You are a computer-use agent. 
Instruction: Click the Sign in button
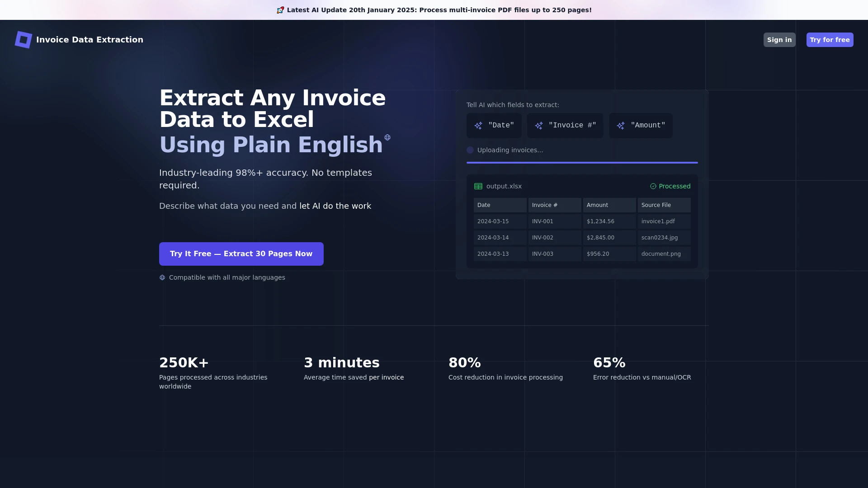tap(779, 40)
